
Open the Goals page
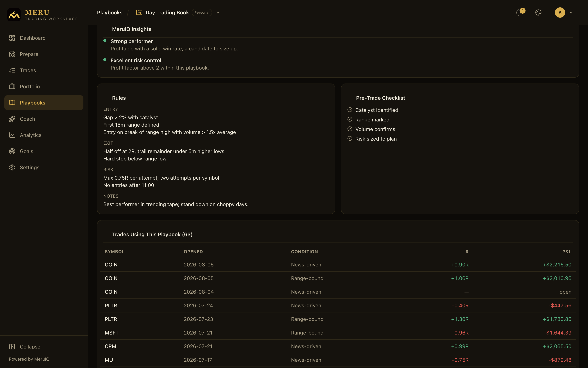point(44,151)
